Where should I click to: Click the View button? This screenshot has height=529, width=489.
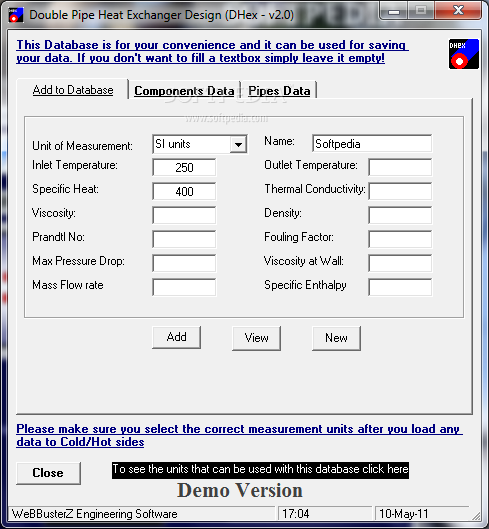[256, 338]
